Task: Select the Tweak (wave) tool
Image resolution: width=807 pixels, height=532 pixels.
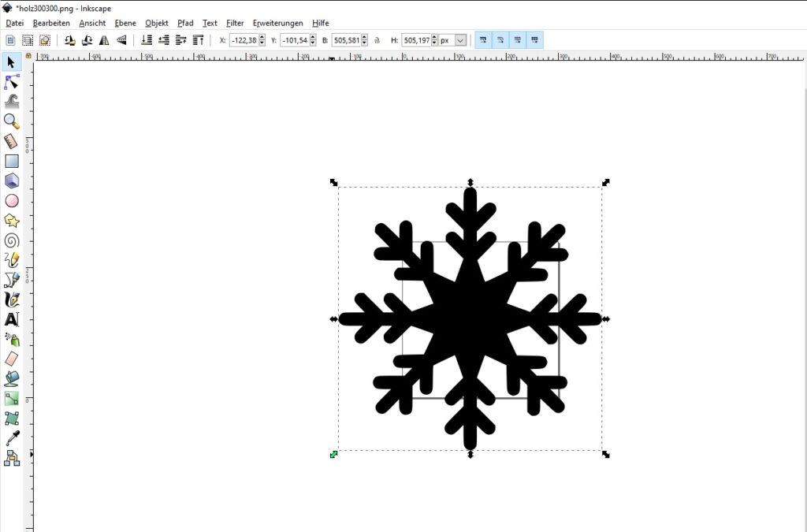Action: pos(11,102)
